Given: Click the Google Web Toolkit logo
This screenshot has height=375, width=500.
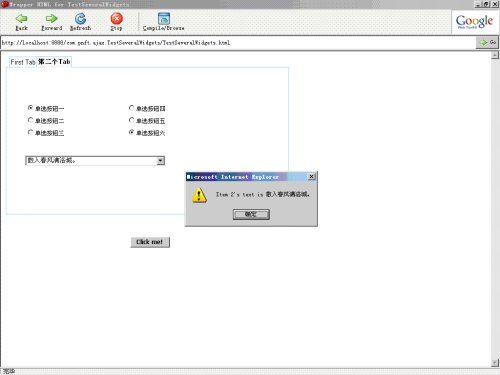Looking at the screenshot, I should tap(474, 21).
